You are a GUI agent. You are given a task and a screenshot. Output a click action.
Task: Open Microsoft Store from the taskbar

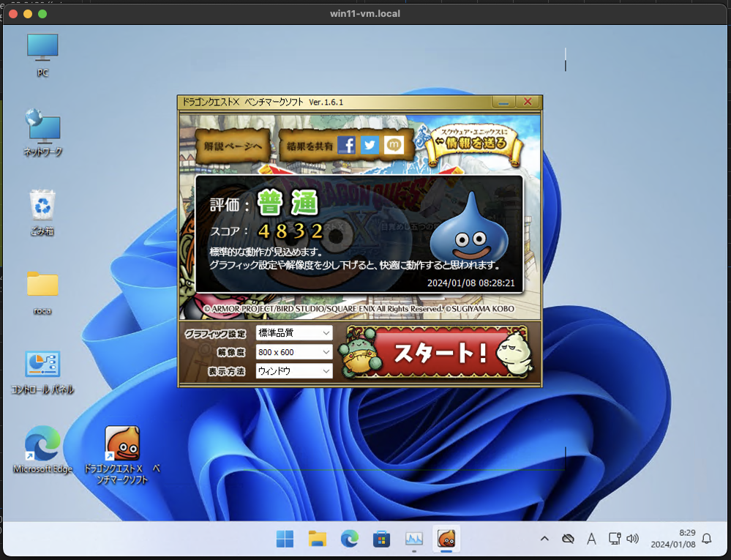[381, 539]
